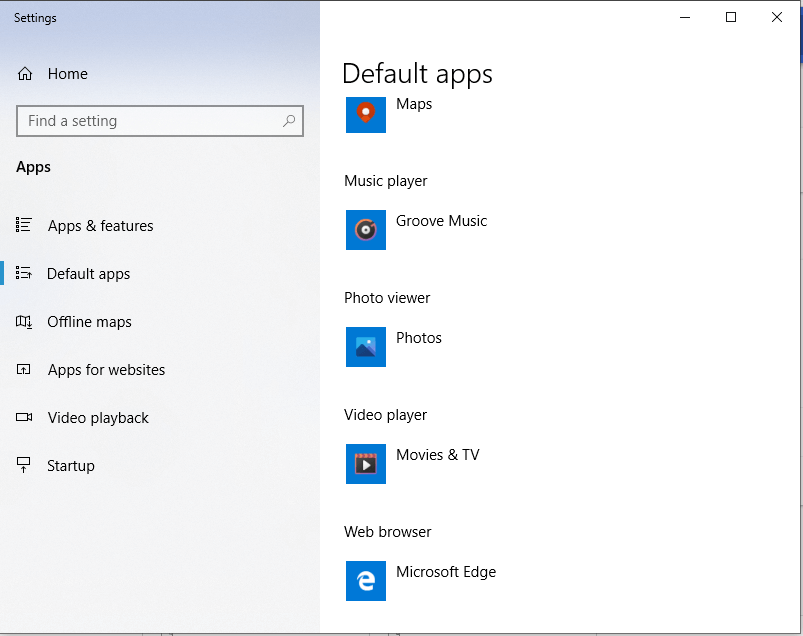
Task: Maximize the Settings window
Action: (731, 17)
